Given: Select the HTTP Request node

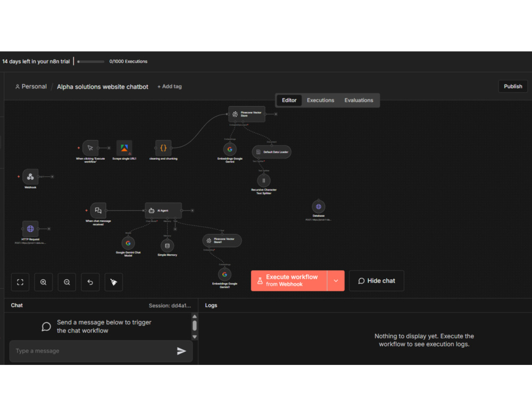Looking at the screenshot, I should [x=30, y=229].
